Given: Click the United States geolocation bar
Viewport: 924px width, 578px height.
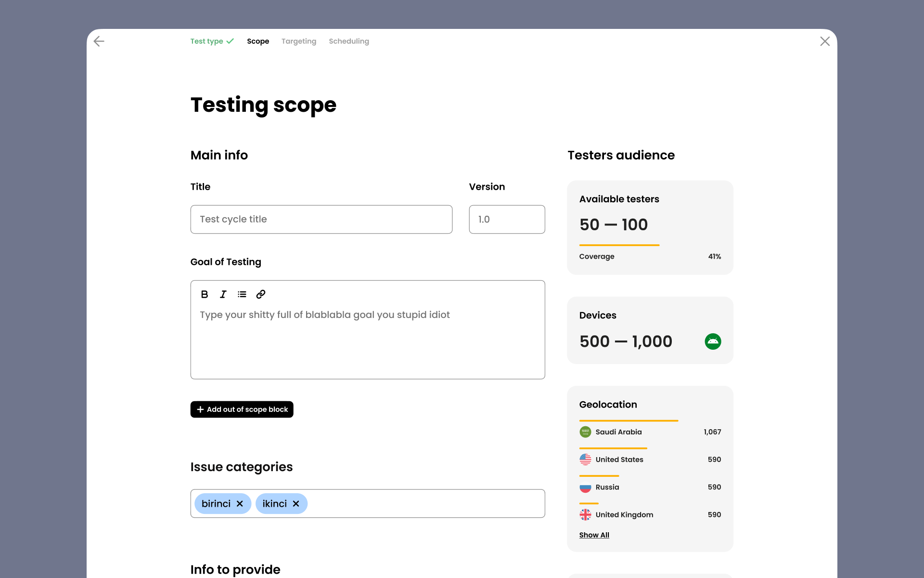Looking at the screenshot, I should click(x=613, y=448).
